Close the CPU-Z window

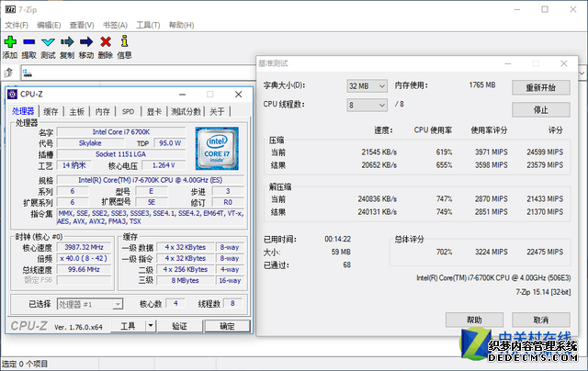[239, 94]
